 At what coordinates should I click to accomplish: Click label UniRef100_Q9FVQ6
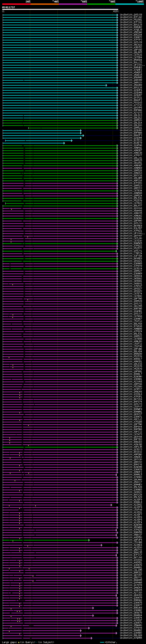point(131,50)
